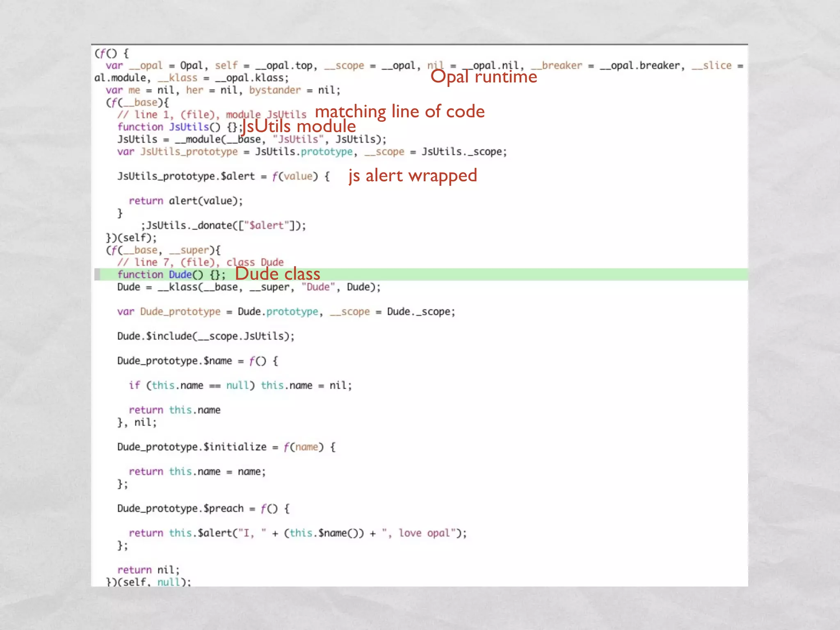Image resolution: width=840 pixels, height=630 pixels.
Task: Click the 'Dude = __klass(__base, __super...' line
Action: (x=249, y=287)
